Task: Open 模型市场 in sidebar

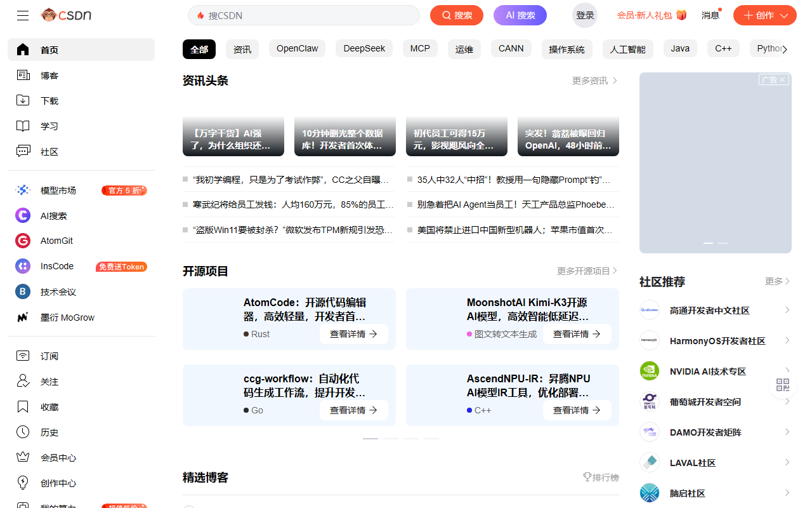Action: pos(81,190)
